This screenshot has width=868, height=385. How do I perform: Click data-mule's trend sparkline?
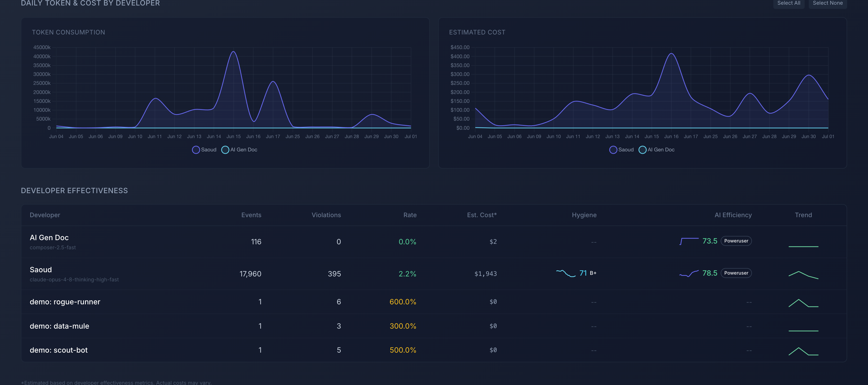click(803, 331)
